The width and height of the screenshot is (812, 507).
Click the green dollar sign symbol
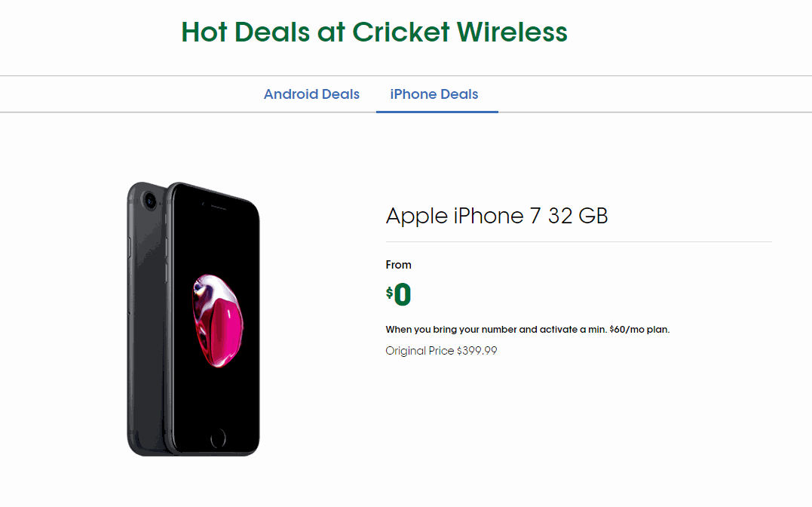pos(390,291)
